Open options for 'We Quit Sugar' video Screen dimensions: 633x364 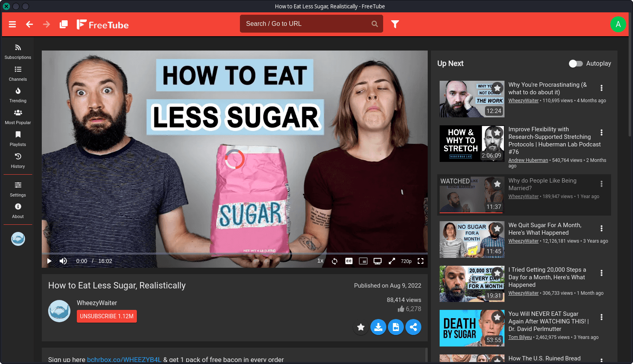tap(601, 228)
